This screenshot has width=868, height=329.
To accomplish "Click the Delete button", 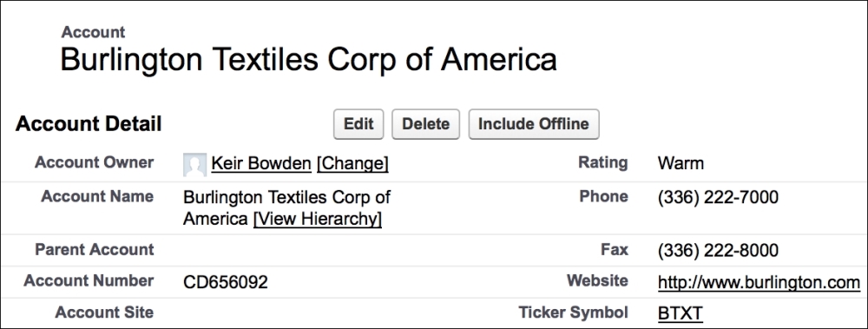I will coord(425,124).
